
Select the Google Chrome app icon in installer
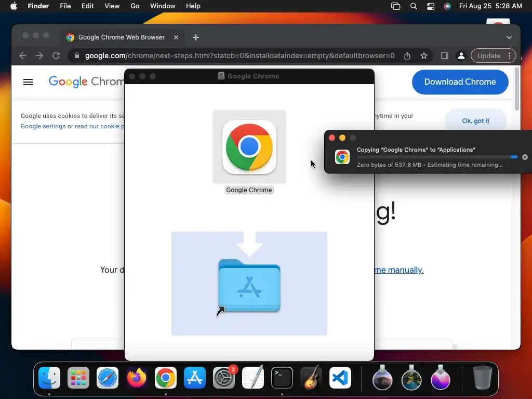click(x=249, y=147)
